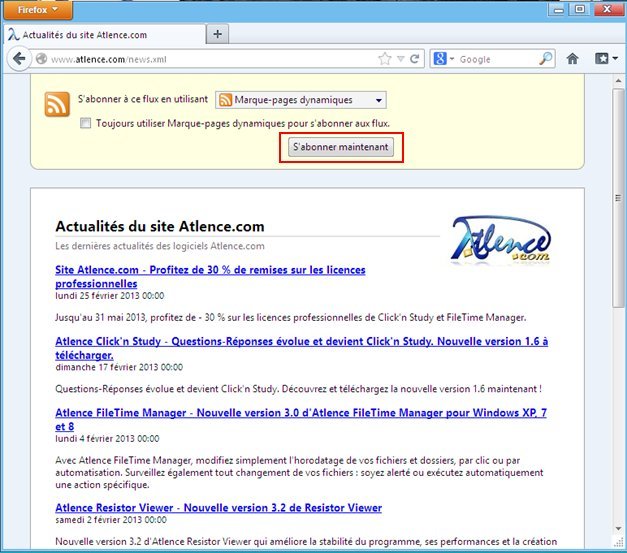The width and height of the screenshot is (627, 553).
Task: Click the date dimanche 17 février 2013
Action: tap(119, 367)
